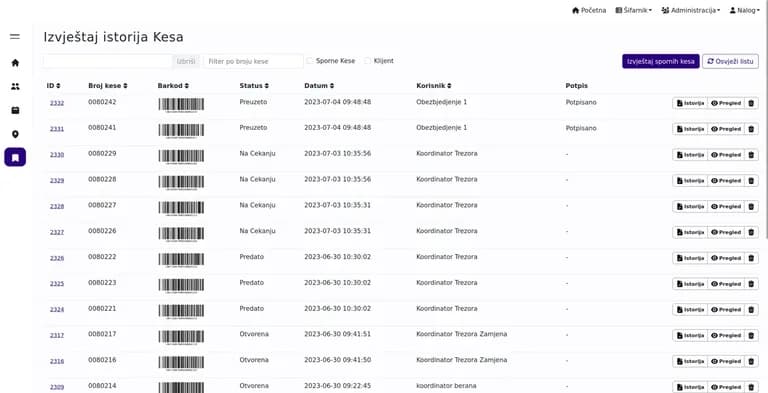Delete record 2329 with the trash icon
This screenshot has height=393, width=768.
point(751,181)
